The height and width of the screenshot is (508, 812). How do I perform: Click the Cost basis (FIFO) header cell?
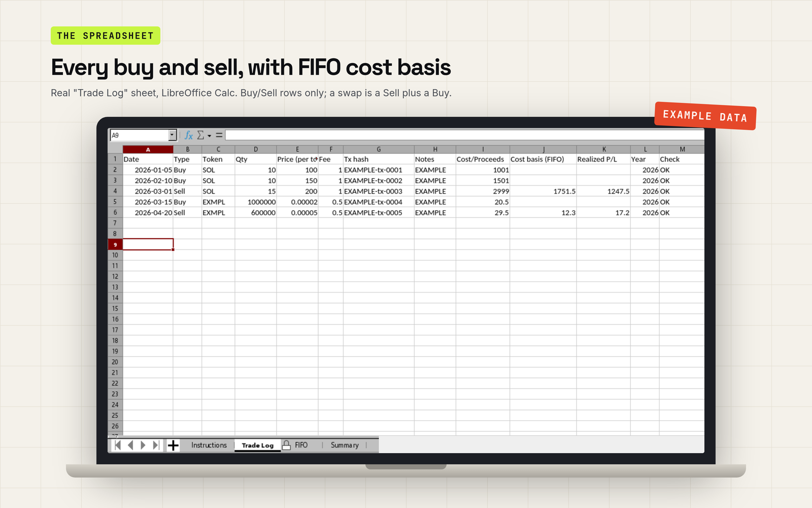[x=543, y=160]
